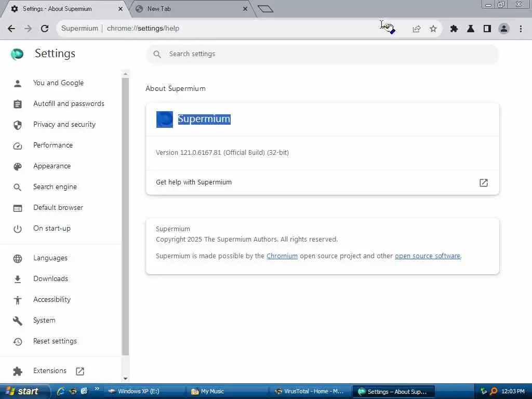Toggle the side panel icon

(x=487, y=29)
